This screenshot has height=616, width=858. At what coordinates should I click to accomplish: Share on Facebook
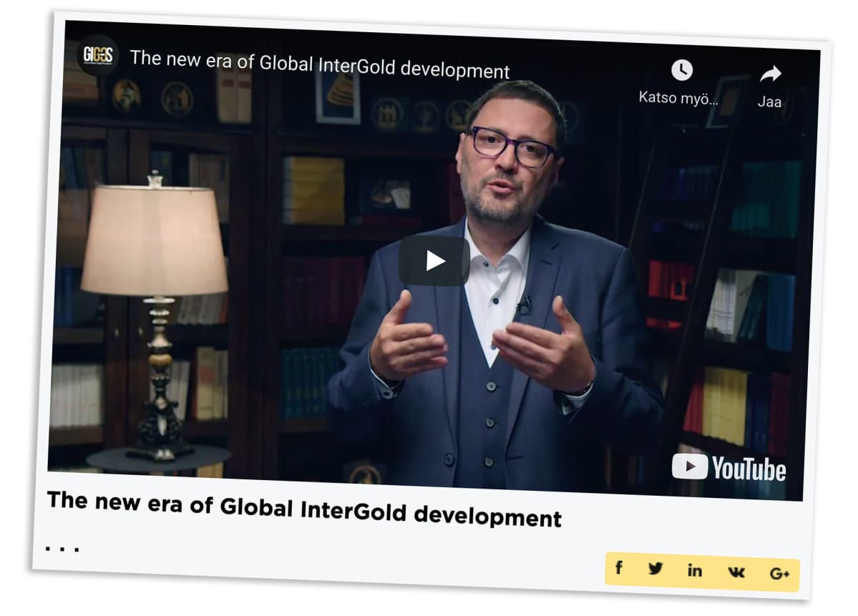click(x=619, y=567)
